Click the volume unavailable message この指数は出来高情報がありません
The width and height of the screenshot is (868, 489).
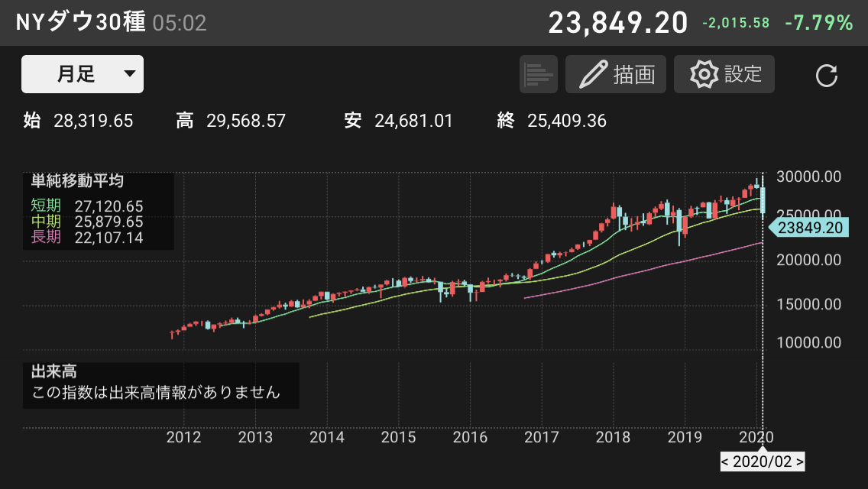pyautogui.click(x=156, y=392)
